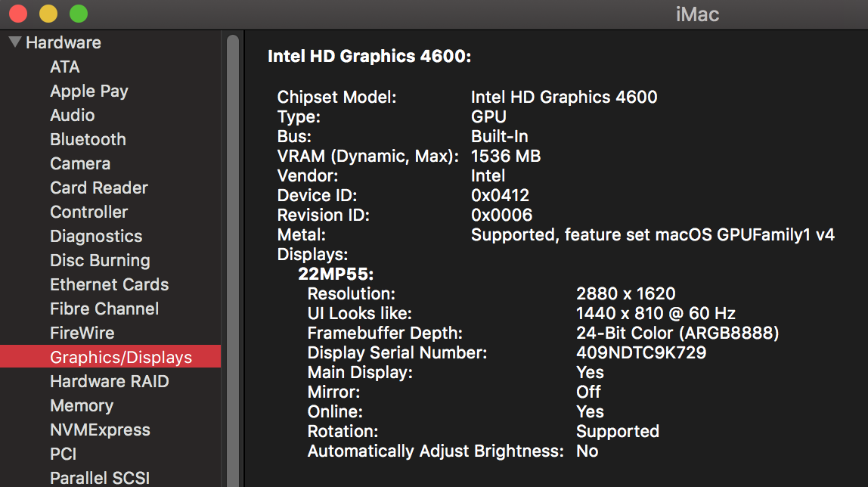Click the 'Displays:' label

[x=312, y=255]
